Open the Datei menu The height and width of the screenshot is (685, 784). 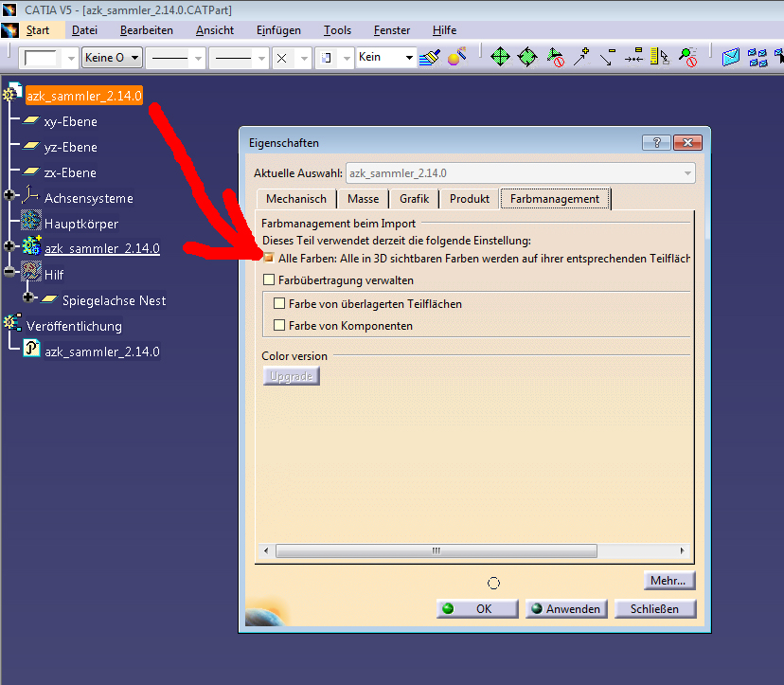[84, 30]
